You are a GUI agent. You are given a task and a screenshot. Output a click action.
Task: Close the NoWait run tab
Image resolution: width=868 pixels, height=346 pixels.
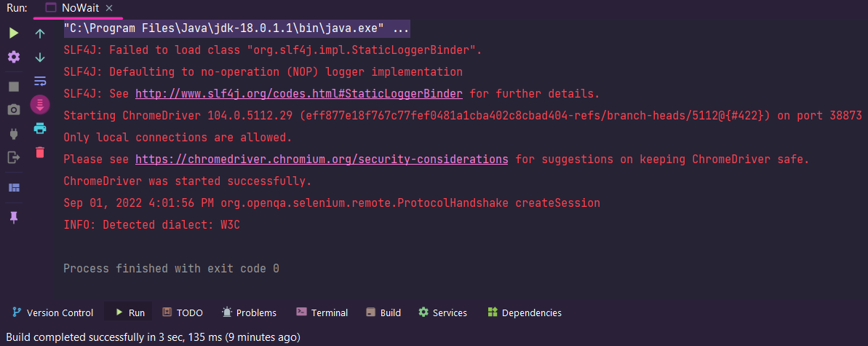[x=109, y=8]
